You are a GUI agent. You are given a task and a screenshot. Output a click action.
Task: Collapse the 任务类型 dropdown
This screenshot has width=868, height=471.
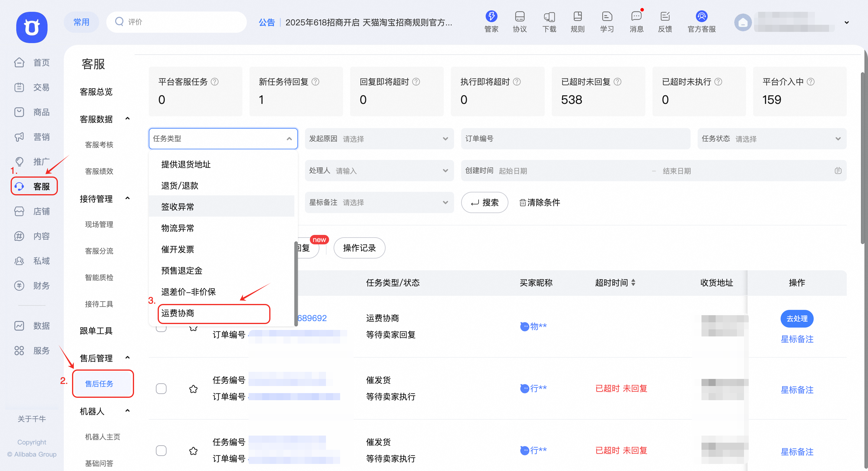click(x=289, y=138)
